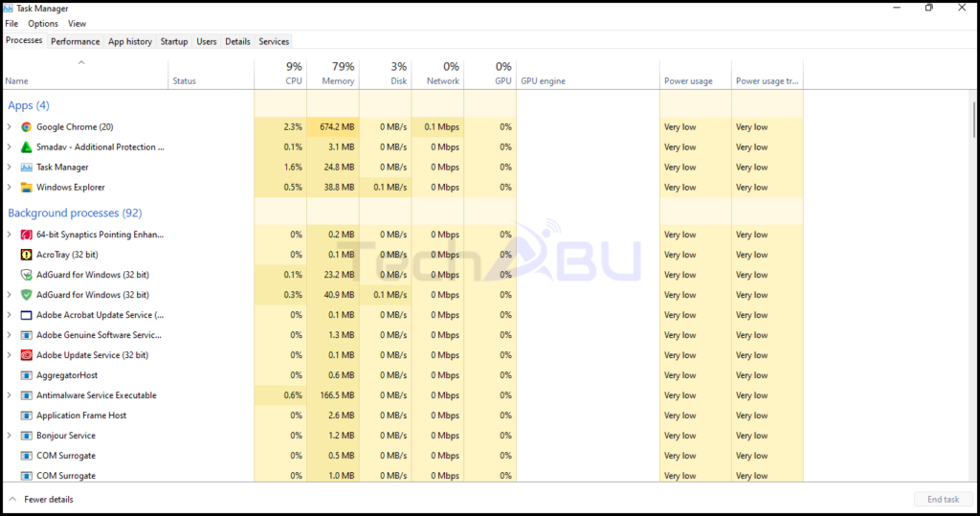Switch to the Users tab
The width and height of the screenshot is (980, 516).
point(207,41)
